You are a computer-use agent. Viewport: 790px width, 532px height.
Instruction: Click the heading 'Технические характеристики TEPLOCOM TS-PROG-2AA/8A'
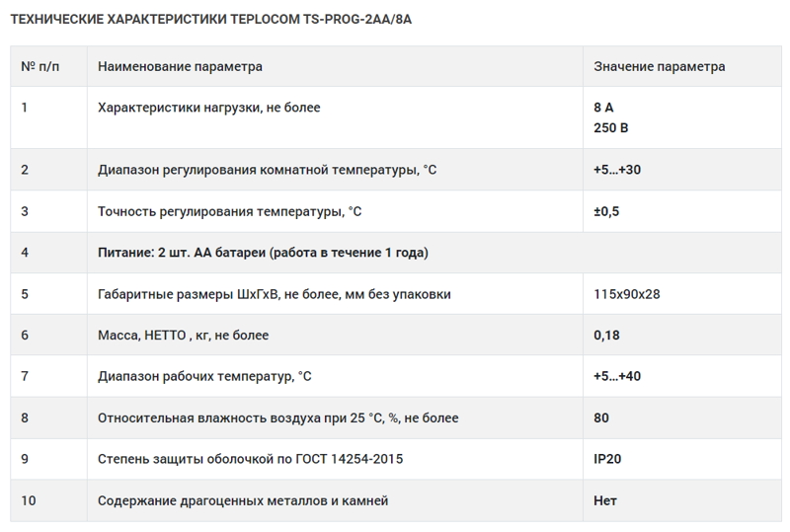[x=209, y=20]
